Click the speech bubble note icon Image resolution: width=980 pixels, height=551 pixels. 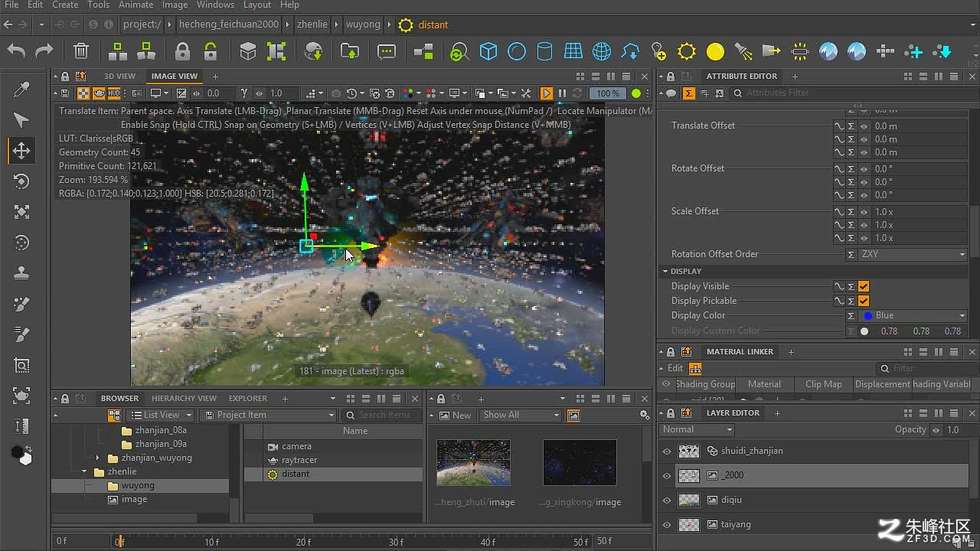click(x=387, y=51)
